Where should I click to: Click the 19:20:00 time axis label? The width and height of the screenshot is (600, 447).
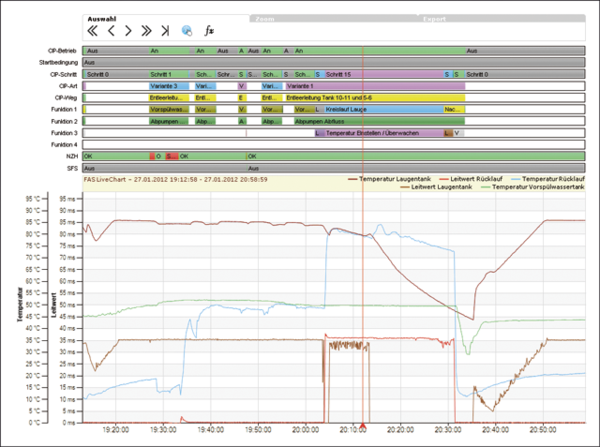coord(116,430)
